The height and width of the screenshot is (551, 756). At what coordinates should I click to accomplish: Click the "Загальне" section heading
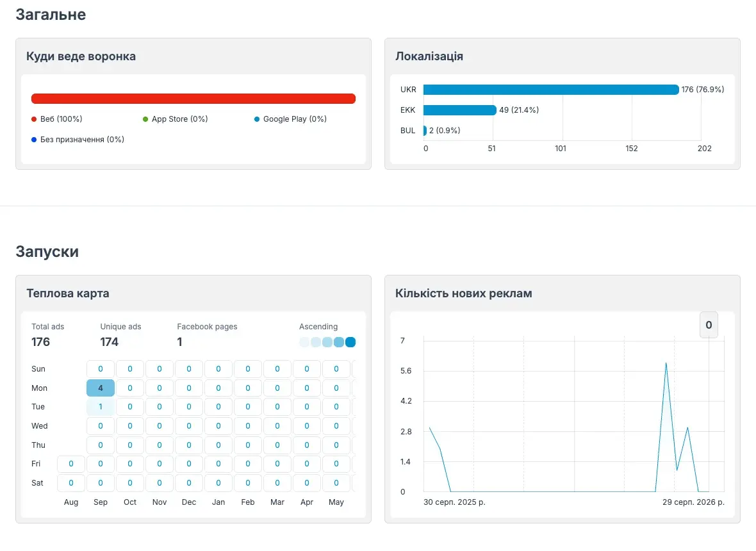coord(51,15)
